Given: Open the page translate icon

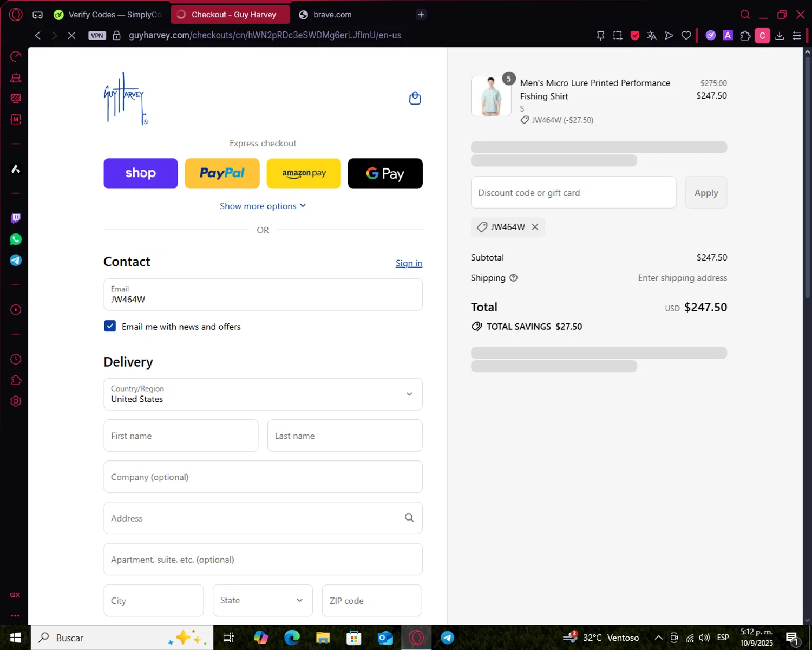Looking at the screenshot, I should tap(652, 35).
